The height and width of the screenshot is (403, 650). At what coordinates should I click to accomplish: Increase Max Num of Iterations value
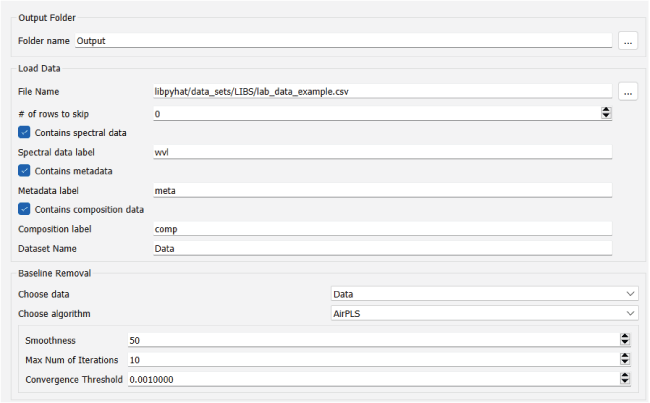click(625, 356)
